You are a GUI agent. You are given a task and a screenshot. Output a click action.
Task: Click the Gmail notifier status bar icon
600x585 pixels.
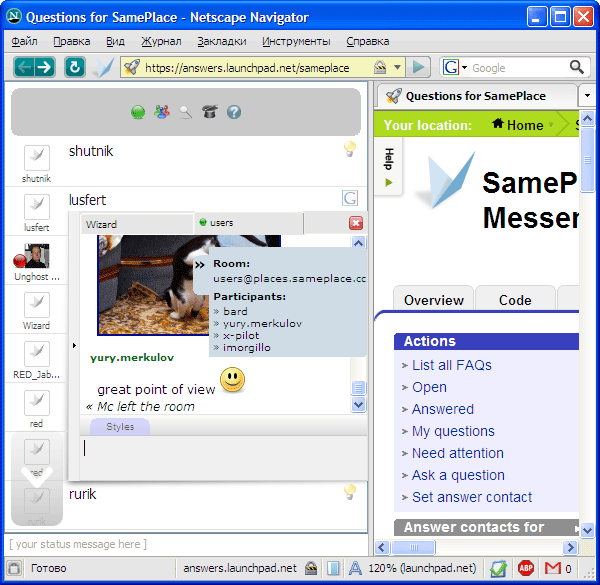553,568
